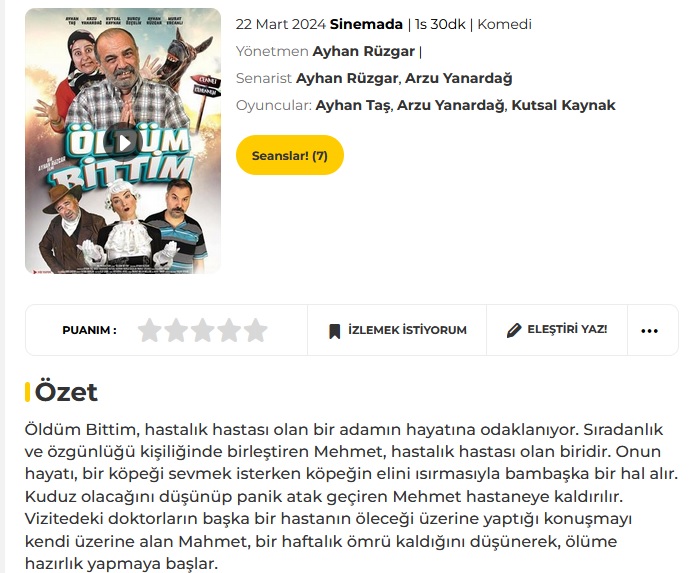This screenshot has height=573, width=700.
Task: Rate the movie five stars
Action: (x=256, y=330)
